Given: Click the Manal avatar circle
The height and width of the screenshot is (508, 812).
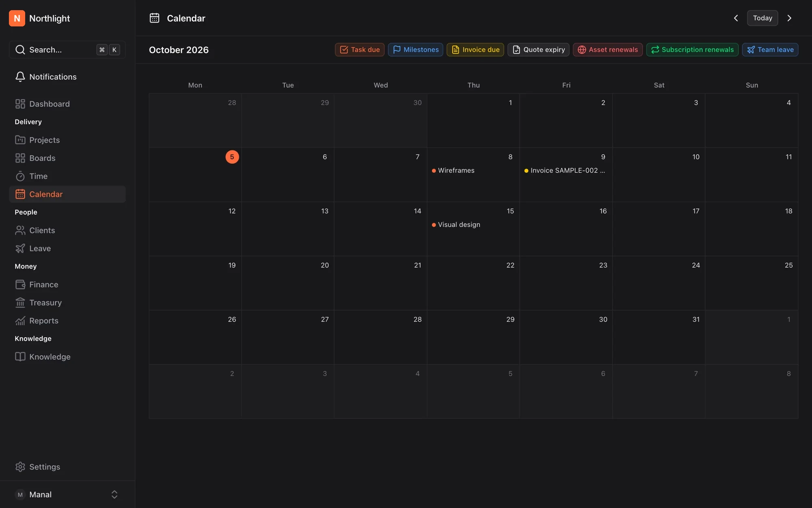Looking at the screenshot, I should coord(20,495).
